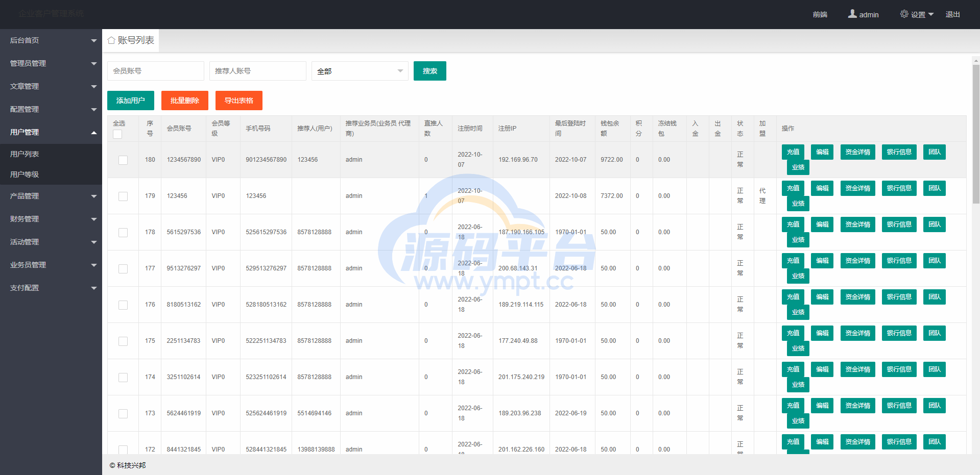Click the home icon beside 账号列表
980x475 pixels.
tap(111, 40)
